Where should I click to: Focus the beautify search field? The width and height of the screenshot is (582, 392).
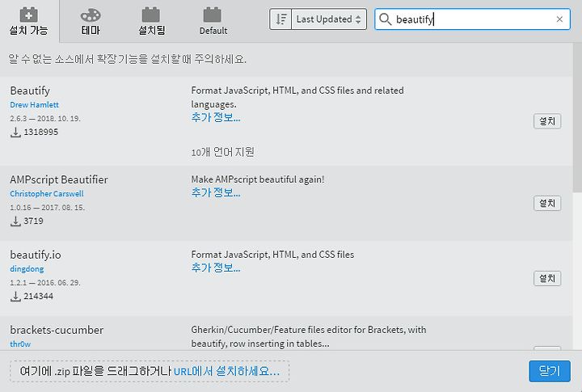(472, 19)
